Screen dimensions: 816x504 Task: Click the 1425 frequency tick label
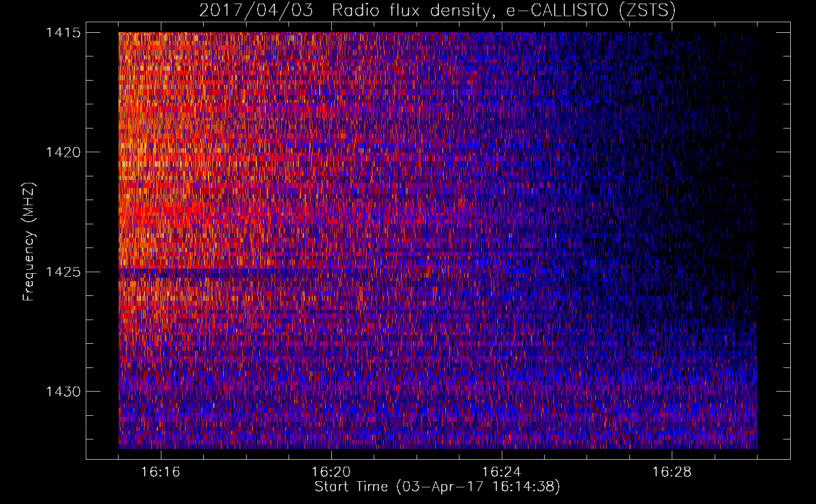click(63, 272)
